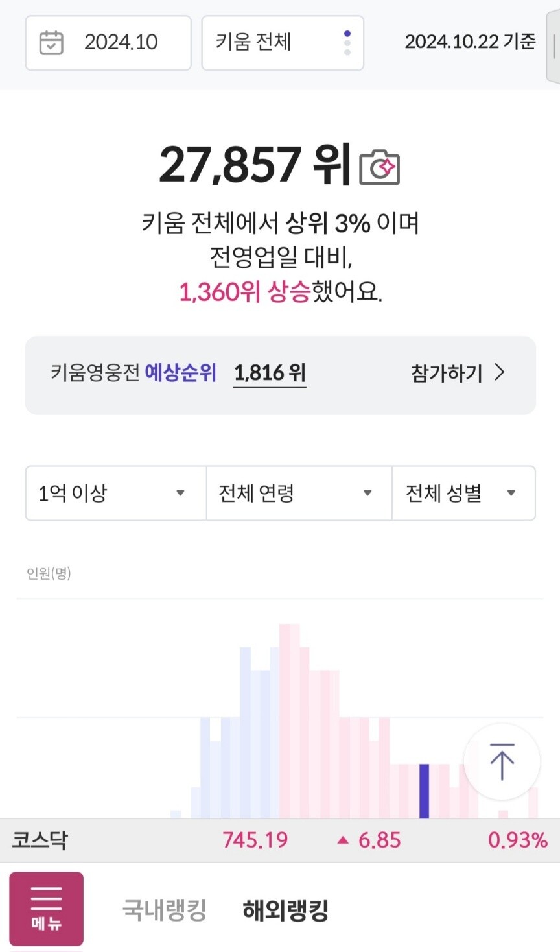The width and height of the screenshot is (560, 952).
Task: Click the underlined 1,816 위 expected rank
Action: click(x=270, y=373)
